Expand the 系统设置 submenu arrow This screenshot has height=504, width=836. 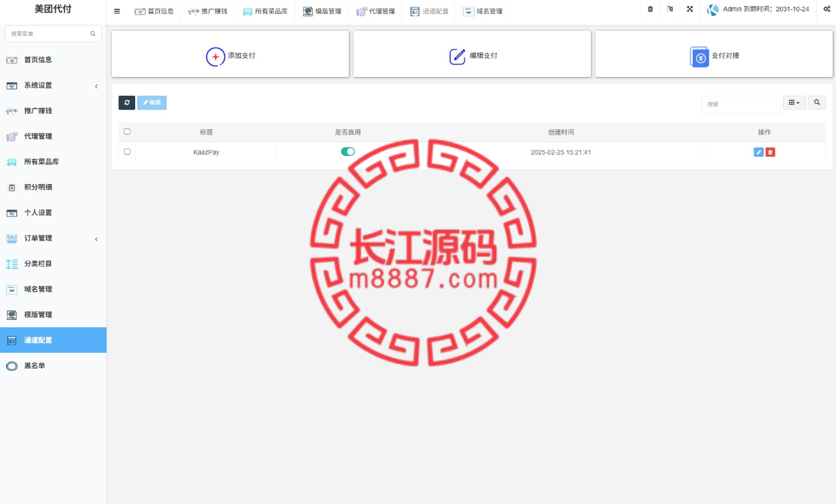96,86
